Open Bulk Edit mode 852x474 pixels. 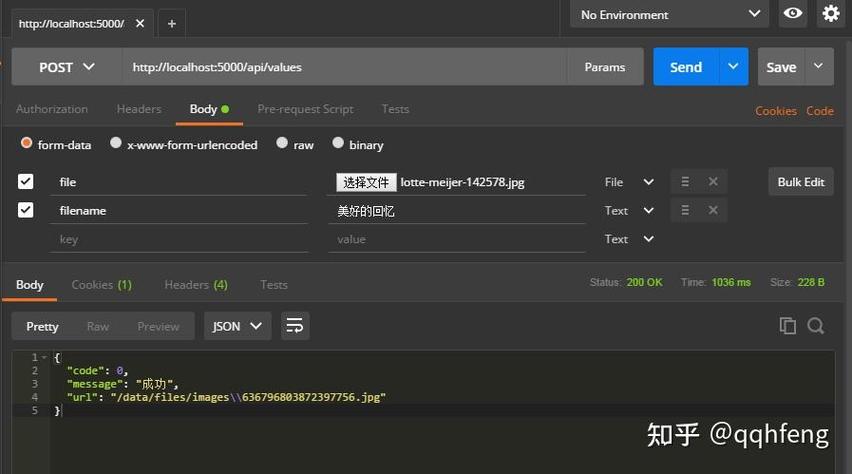[x=801, y=182]
